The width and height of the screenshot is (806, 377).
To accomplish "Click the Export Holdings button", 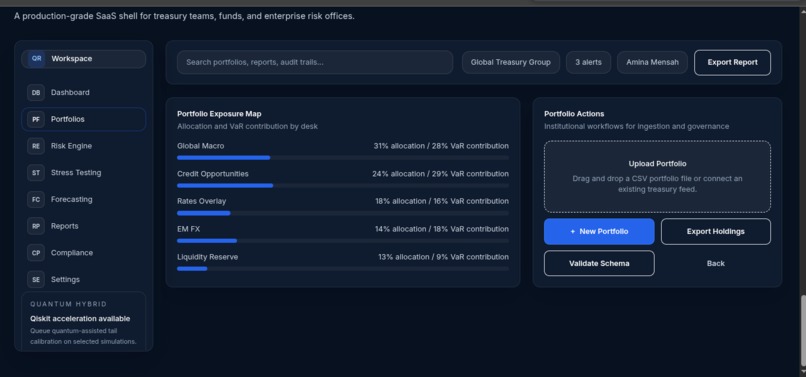I will click(716, 231).
